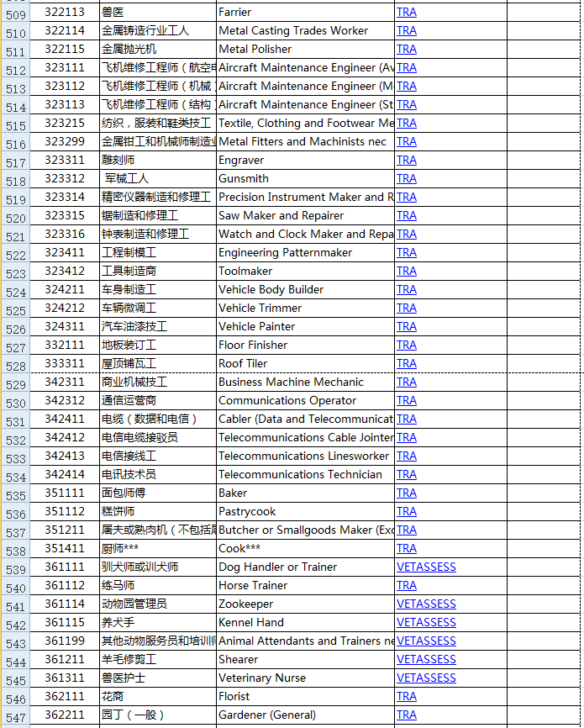Select the '兽医护士' cell
The width and height of the screenshot is (584, 728).
coord(158,678)
